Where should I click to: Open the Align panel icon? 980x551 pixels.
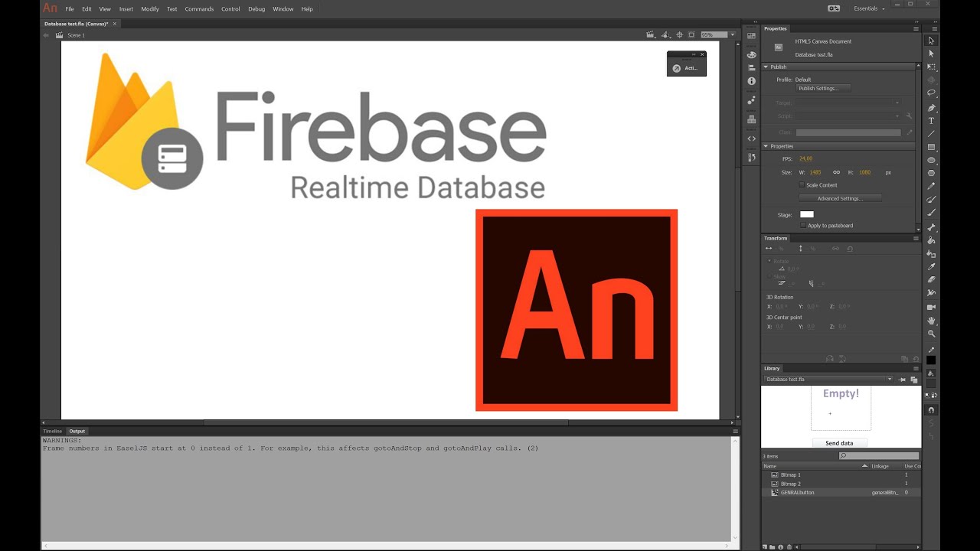(x=751, y=67)
